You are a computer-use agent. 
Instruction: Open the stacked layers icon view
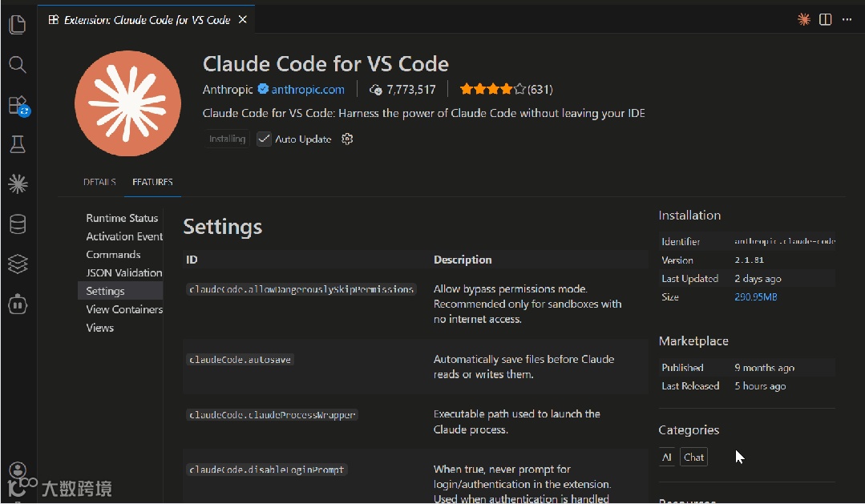coord(18,264)
